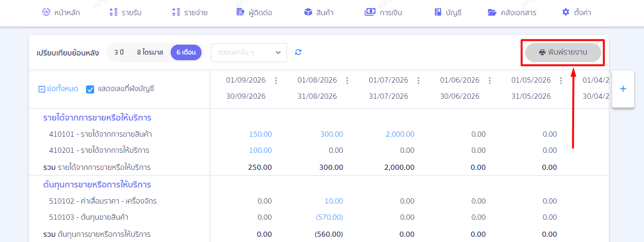Screen dimensions: 644x242
Task: Open the 150.00 amount for account 410101
Action: [260, 134]
